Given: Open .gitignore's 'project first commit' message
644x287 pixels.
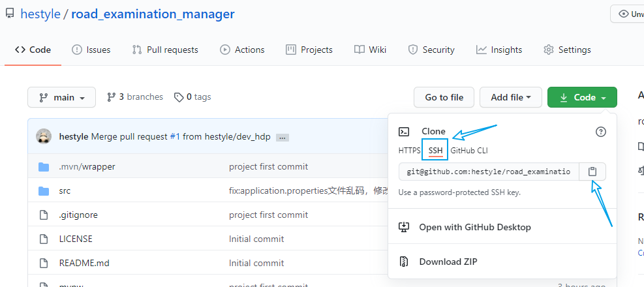Looking at the screenshot, I should [269, 215].
